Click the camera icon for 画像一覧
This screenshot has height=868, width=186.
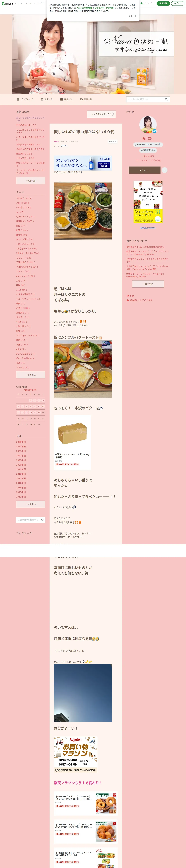point(62,99)
